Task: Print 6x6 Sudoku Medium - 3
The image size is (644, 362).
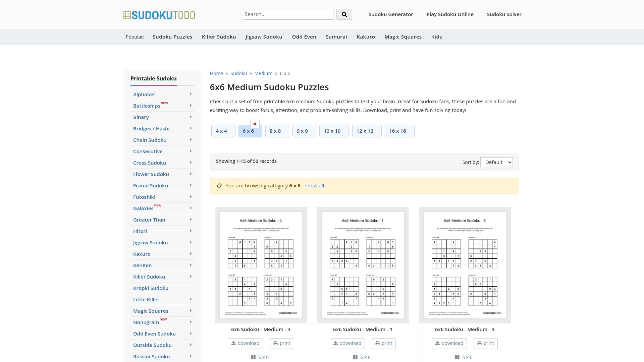Action: click(x=486, y=343)
